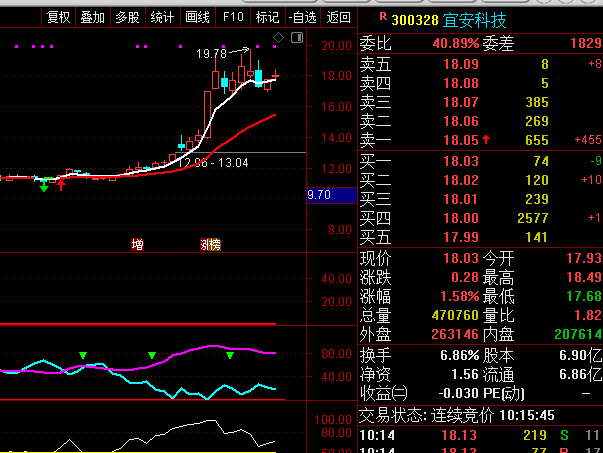Click the 标记 mark button

point(267,17)
